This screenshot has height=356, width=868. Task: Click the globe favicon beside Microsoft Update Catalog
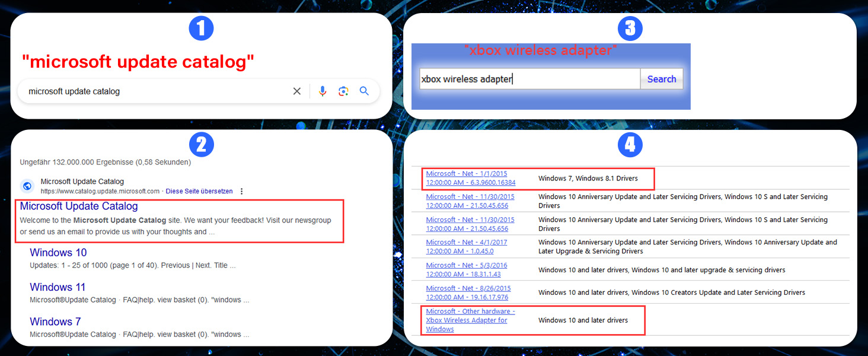click(x=27, y=186)
